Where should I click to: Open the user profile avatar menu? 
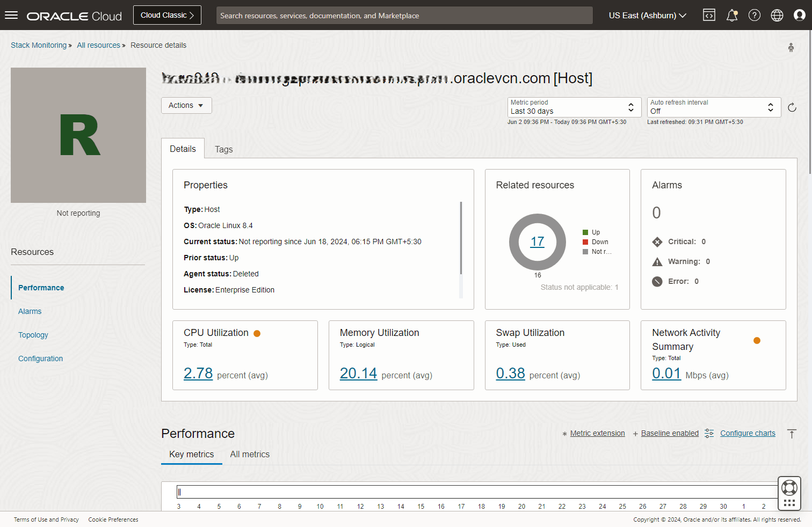coord(799,15)
